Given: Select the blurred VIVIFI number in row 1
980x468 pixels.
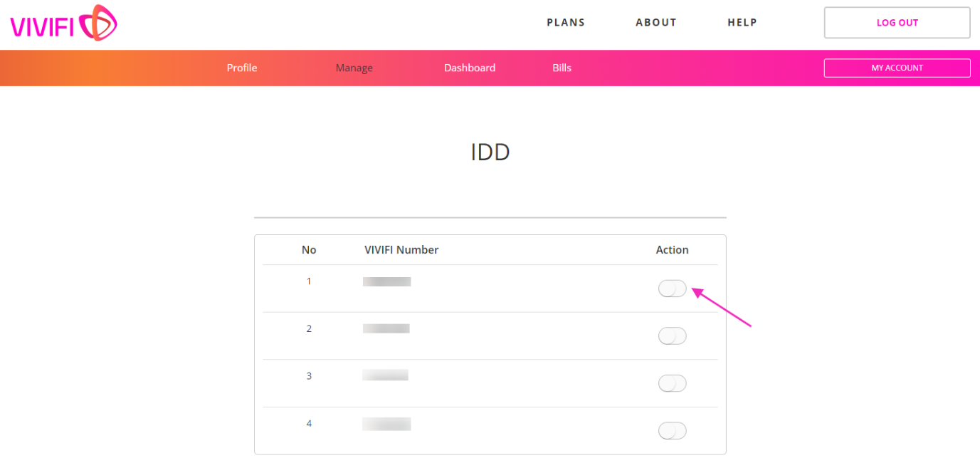Looking at the screenshot, I should click(386, 281).
